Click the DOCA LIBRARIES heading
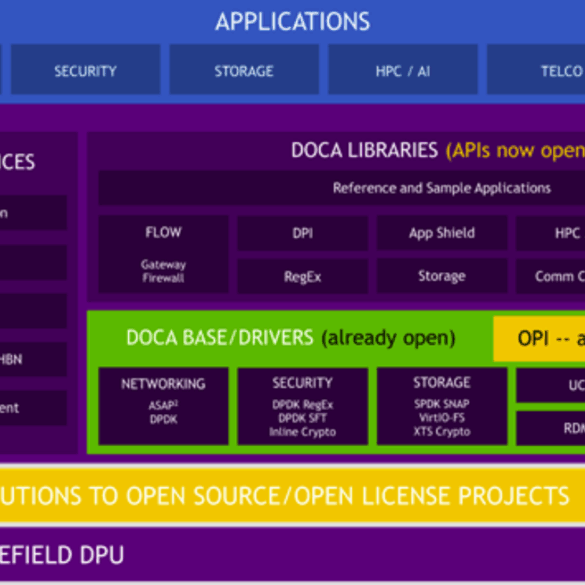This screenshot has height=585, width=585. [x=364, y=150]
